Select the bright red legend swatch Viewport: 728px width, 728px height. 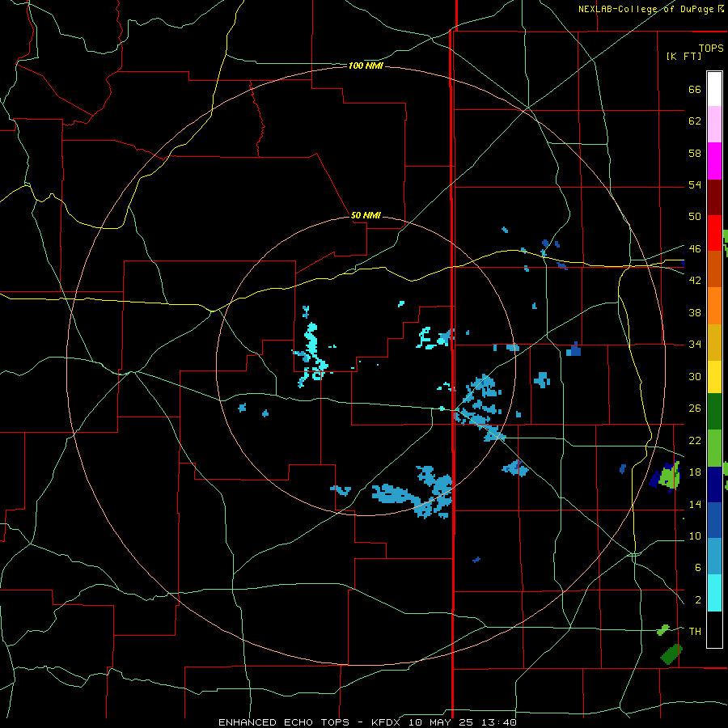pos(714,233)
